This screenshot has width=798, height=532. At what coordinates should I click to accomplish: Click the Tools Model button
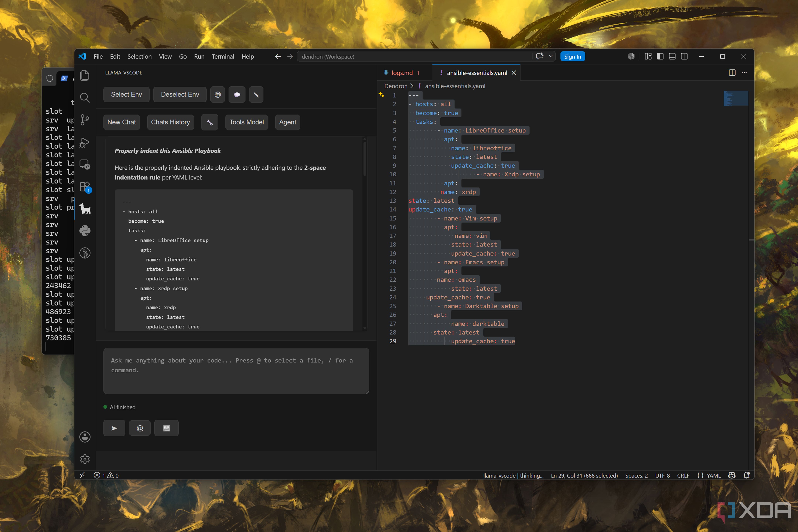(247, 122)
